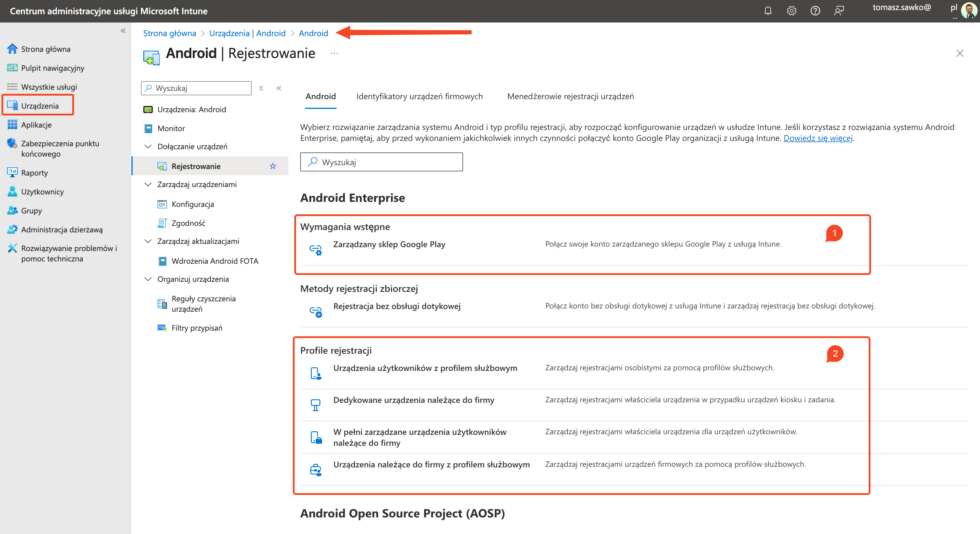The height and width of the screenshot is (534, 980).
Task: Open Pulpit nawigacyjny in sidebar
Action: (52, 68)
